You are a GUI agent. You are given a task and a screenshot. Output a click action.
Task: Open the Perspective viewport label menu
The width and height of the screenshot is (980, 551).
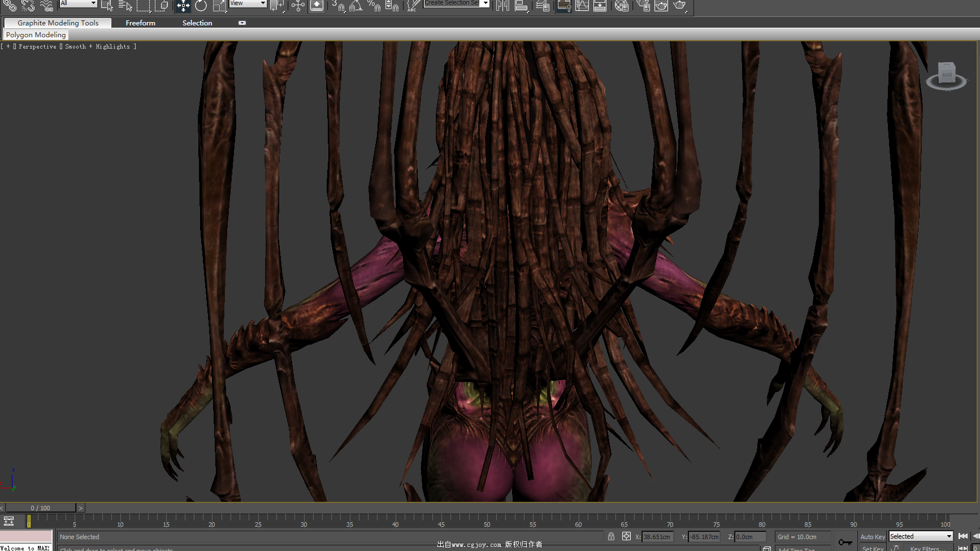click(x=37, y=46)
